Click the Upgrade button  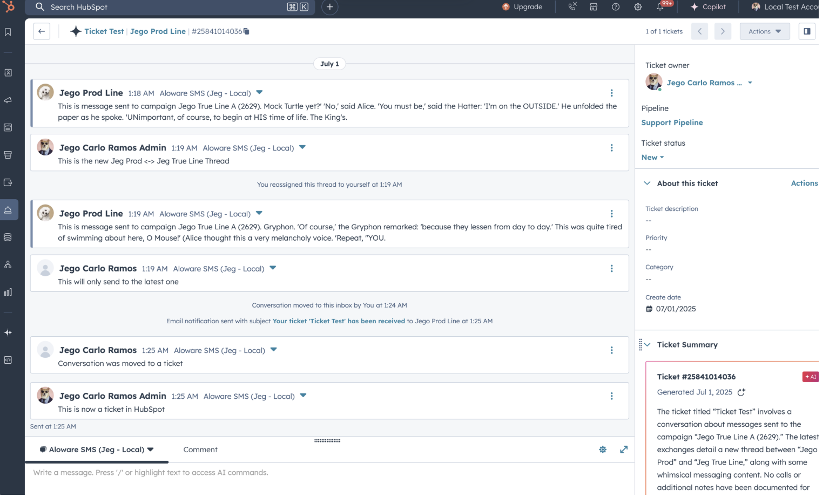point(522,7)
